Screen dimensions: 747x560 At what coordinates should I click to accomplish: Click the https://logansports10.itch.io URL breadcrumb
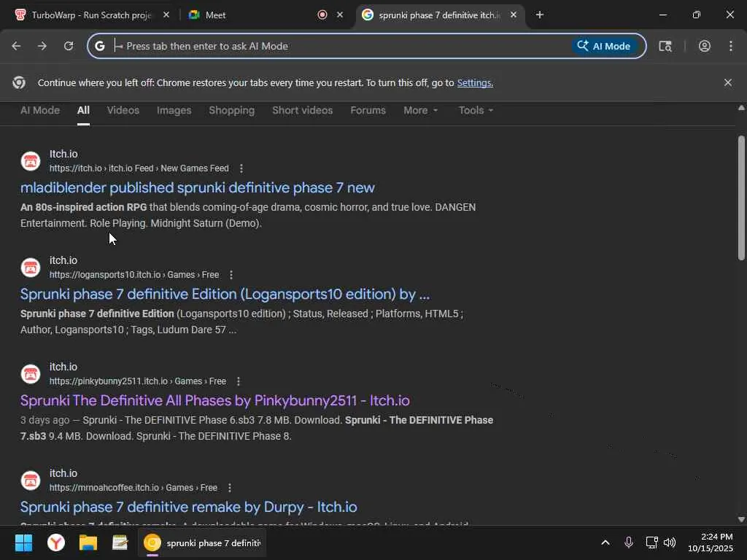[134, 275]
